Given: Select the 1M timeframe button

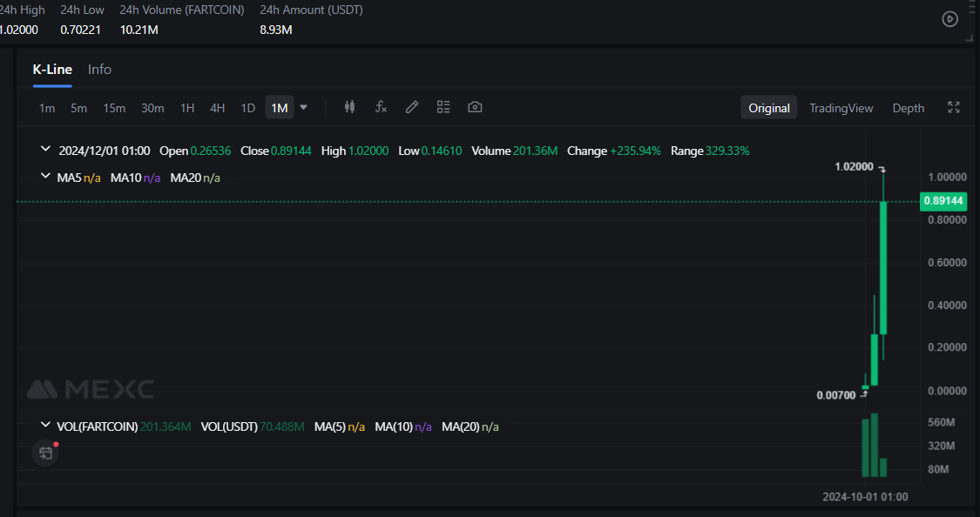Looking at the screenshot, I should (x=280, y=108).
